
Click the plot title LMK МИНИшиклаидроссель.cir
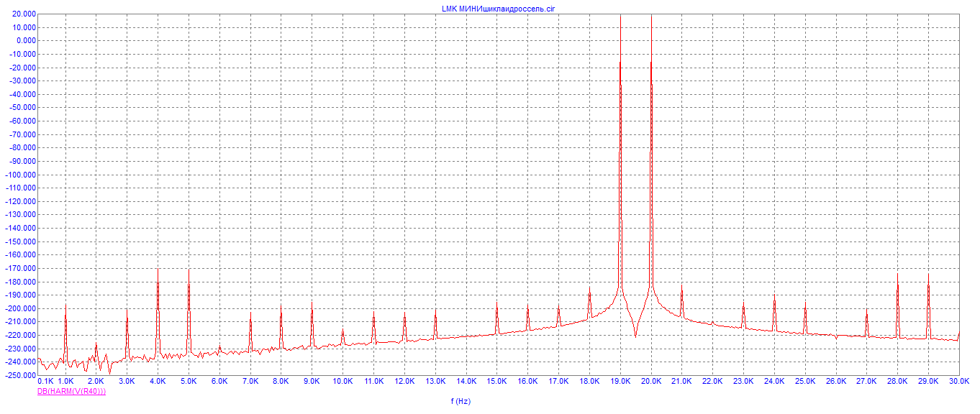pyautogui.click(x=498, y=8)
